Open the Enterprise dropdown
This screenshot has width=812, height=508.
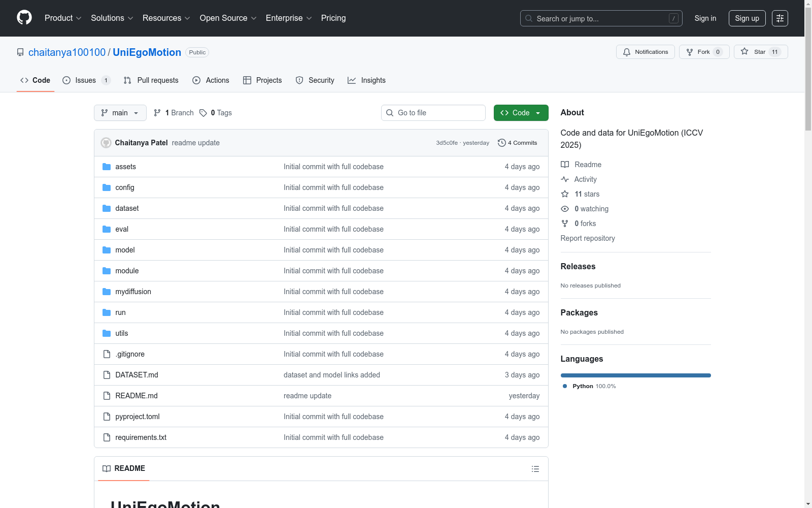pyautogui.click(x=289, y=18)
